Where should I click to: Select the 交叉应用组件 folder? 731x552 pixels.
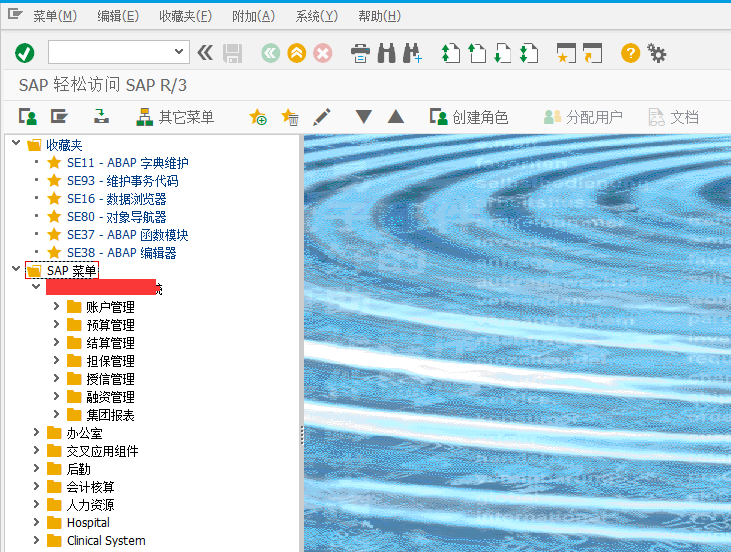(x=102, y=451)
